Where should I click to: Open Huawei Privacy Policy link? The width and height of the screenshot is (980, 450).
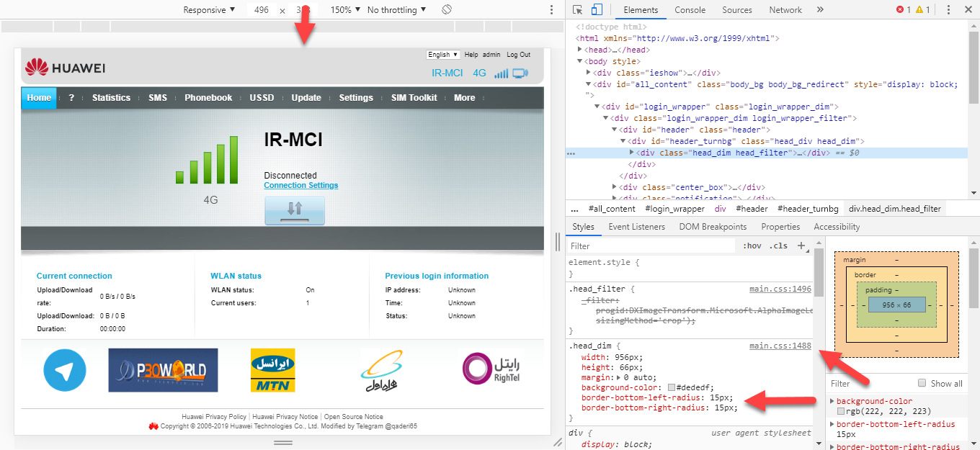pos(214,417)
